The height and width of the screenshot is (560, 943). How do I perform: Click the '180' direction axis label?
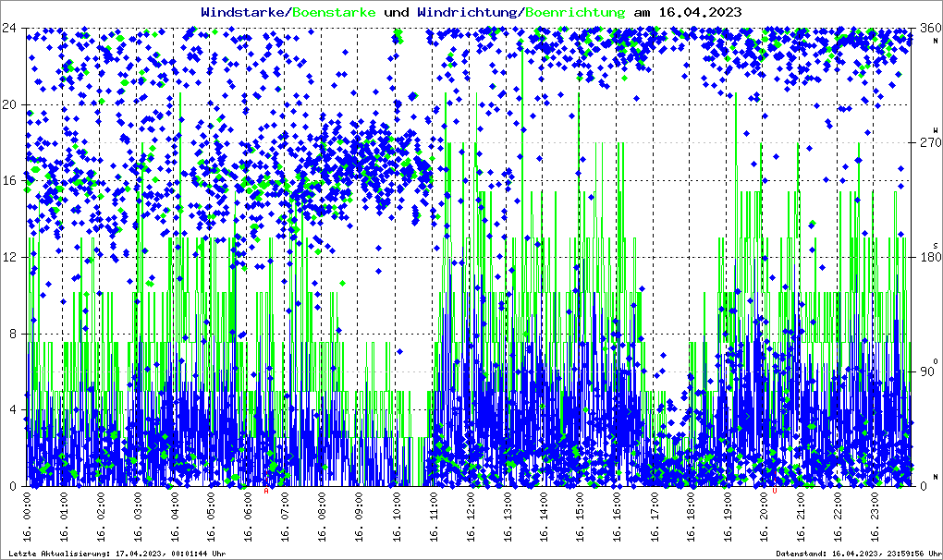930,257
